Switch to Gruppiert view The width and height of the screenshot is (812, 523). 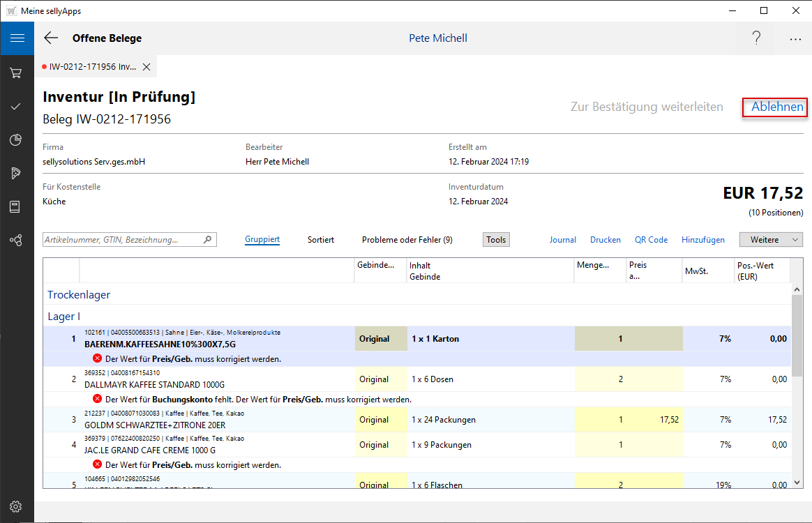tap(262, 240)
